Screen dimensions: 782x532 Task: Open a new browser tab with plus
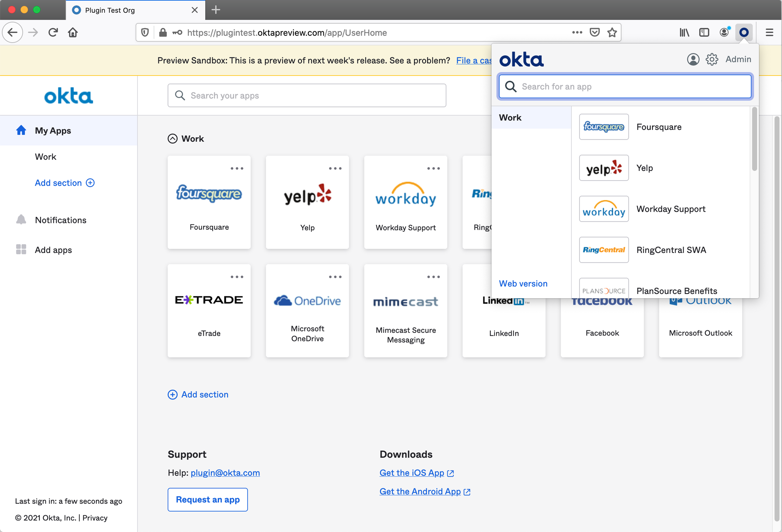click(x=216, y=10)
